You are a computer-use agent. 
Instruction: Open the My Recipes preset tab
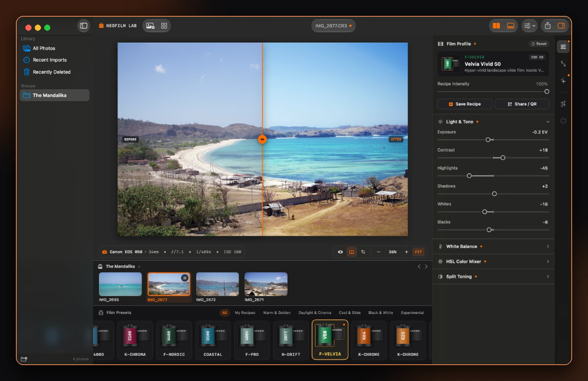pyautogui.click(x=245, y=313)
